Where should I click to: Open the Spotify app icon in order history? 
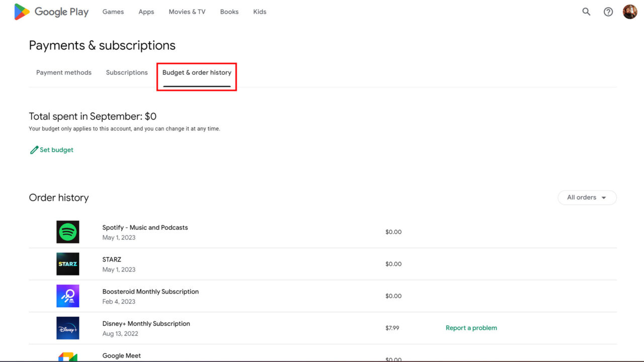pos(67,232)
